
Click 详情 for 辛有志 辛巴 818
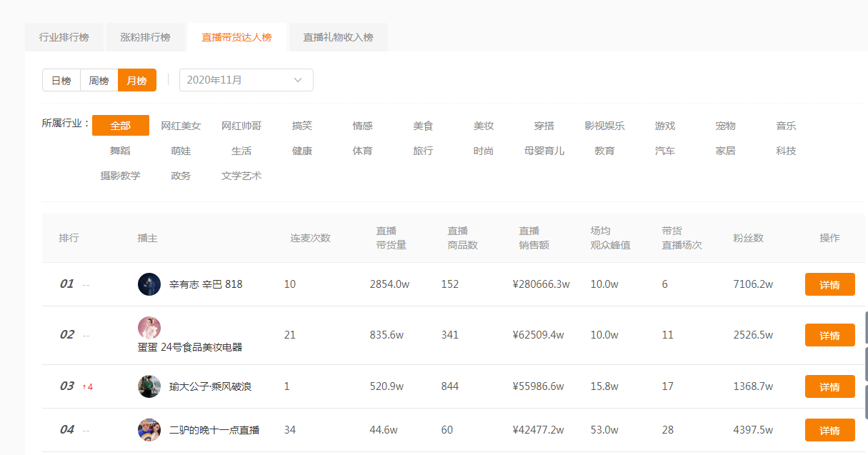click(829, 284)
